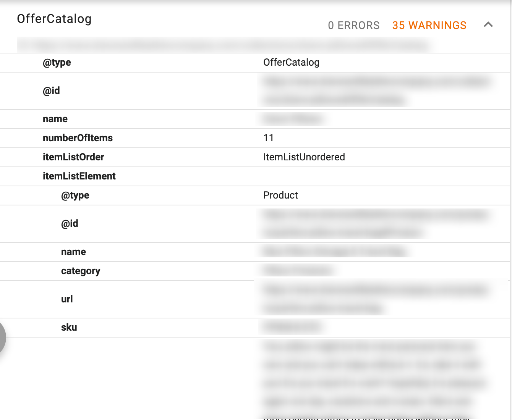Open the blurred link in the url row
The image size is (512, 420).
coord(374,299)
